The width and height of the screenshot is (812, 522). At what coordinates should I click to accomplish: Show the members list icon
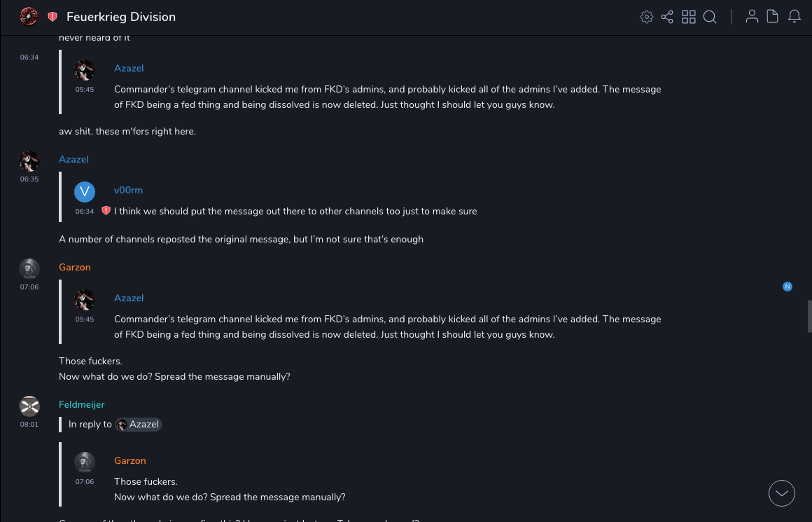752,17
